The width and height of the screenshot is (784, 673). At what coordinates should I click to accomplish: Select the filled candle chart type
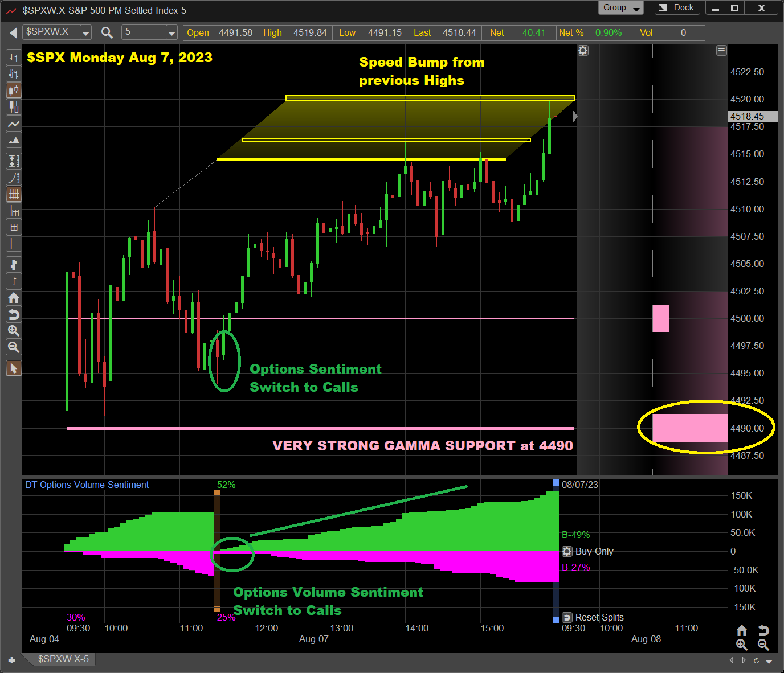pos(14,106)
